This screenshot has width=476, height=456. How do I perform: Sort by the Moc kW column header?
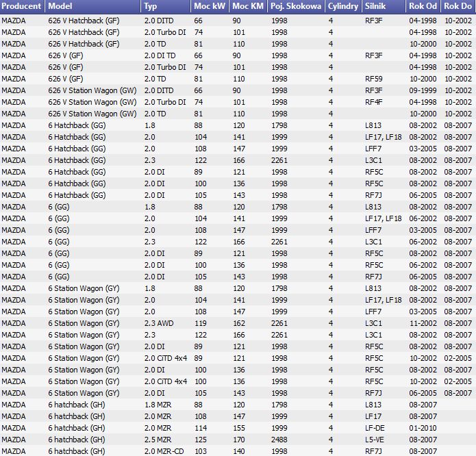pyautogui.click(x=210, y=6)
